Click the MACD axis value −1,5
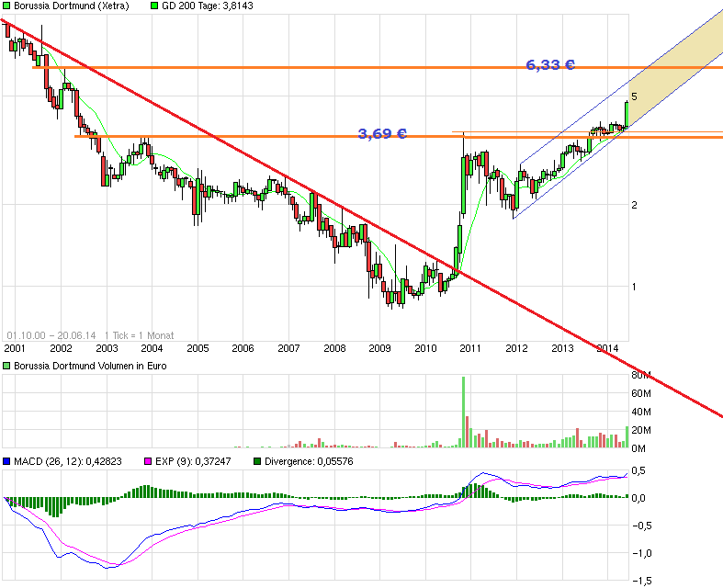Image resolution: width=723 pixels, height=588 pixels. pyautogui.click(x=641, y=581)
